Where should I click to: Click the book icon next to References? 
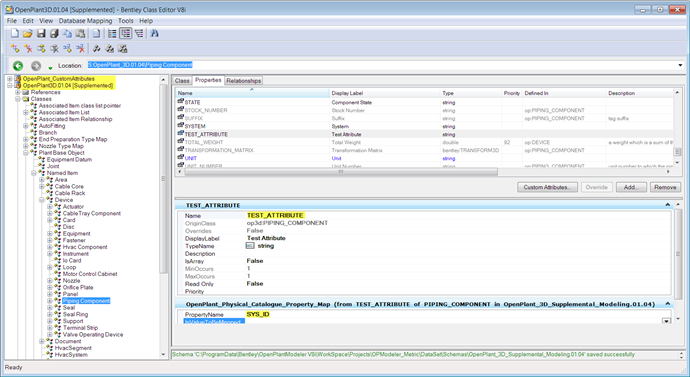coord(26,92)
